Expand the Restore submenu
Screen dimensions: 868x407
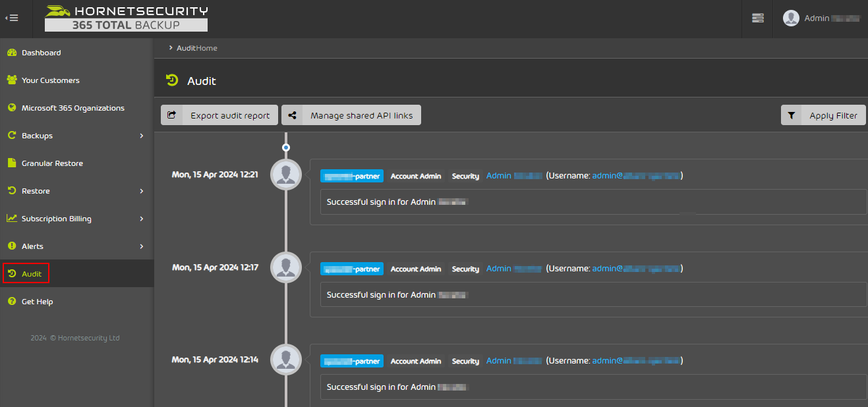coord(38,190)
